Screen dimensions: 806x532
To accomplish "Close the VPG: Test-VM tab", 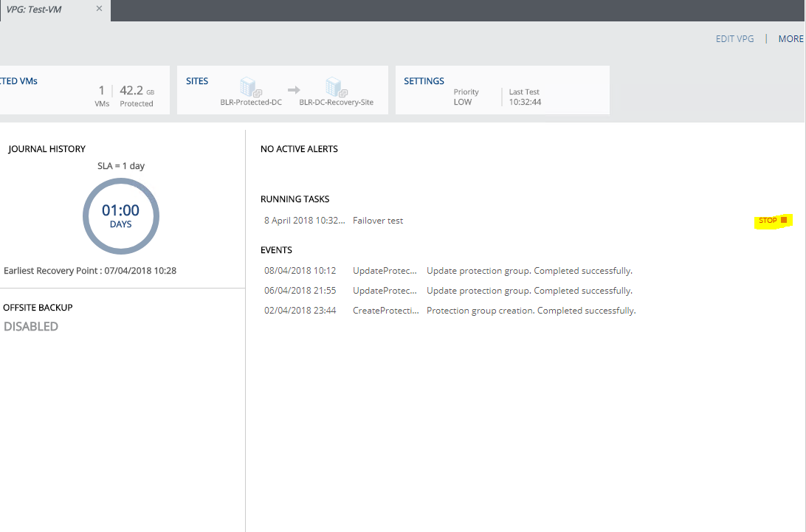I will click(x=99, y=9).
